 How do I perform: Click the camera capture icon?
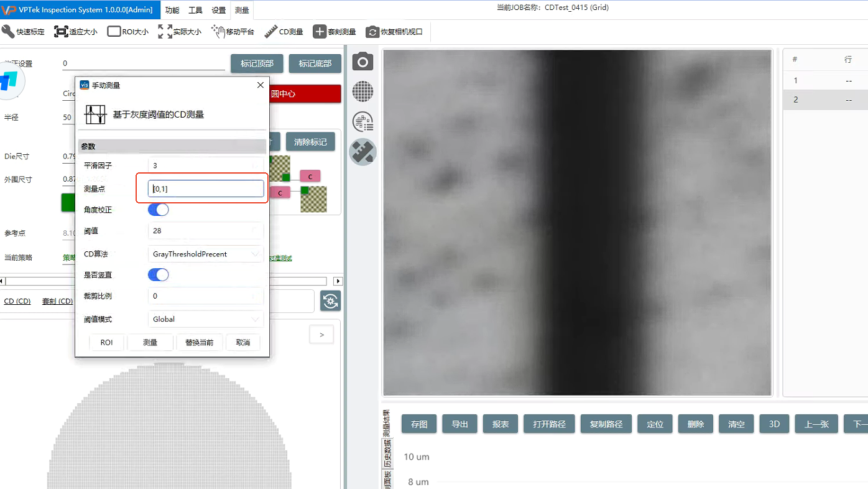coord(363,62)
